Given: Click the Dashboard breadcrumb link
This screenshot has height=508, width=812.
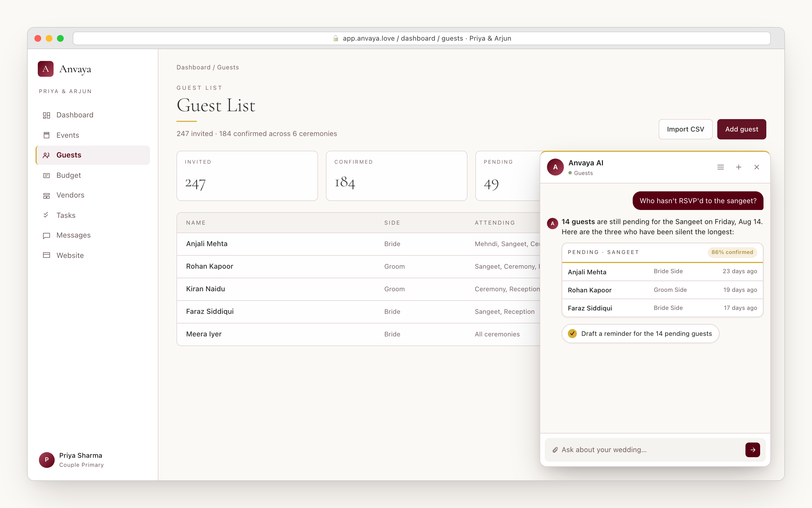Looking at the screenshot, I should click(x=193, y=67).
